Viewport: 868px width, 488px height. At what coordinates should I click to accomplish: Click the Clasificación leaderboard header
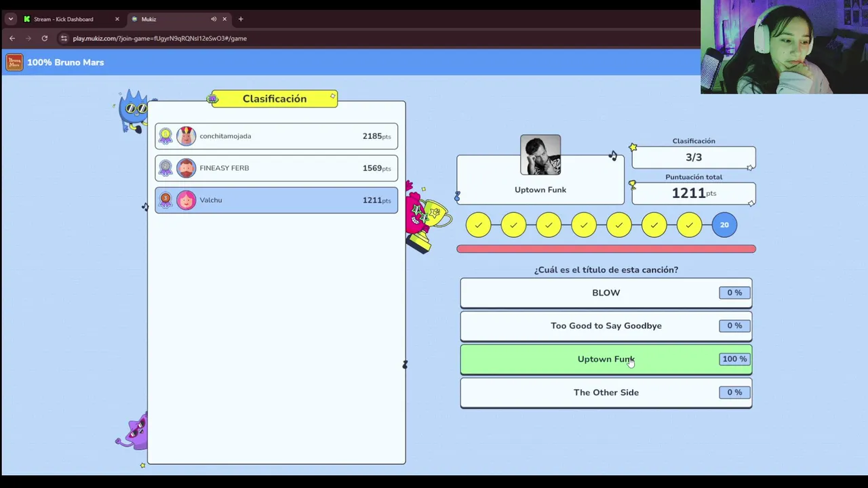pyautogui.click(x=275, y=99)
